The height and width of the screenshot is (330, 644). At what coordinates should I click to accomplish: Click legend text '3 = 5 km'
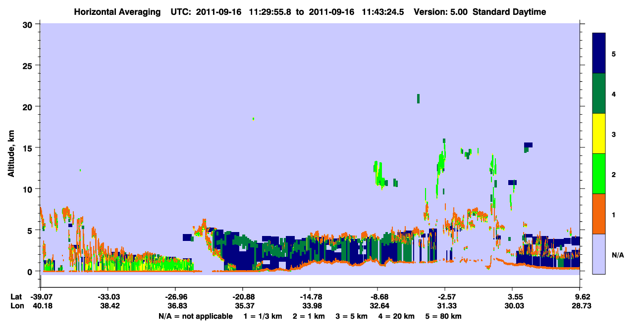coord(351,316)
